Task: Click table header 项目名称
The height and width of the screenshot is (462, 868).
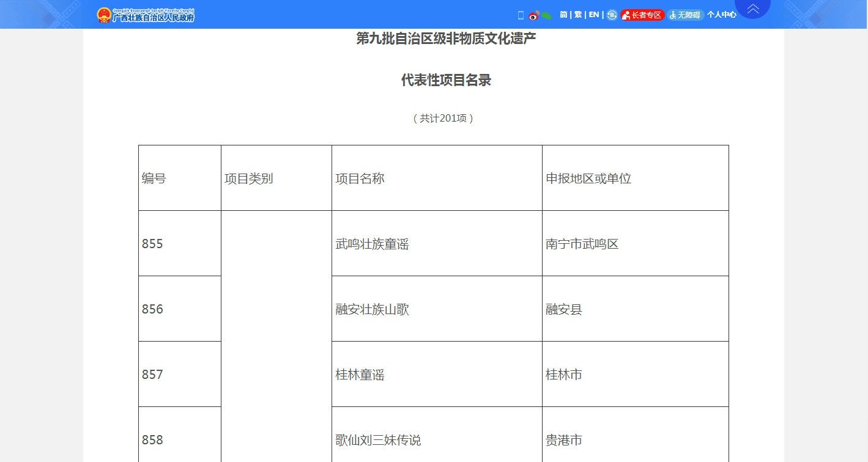Action: [x=360, y=178]
